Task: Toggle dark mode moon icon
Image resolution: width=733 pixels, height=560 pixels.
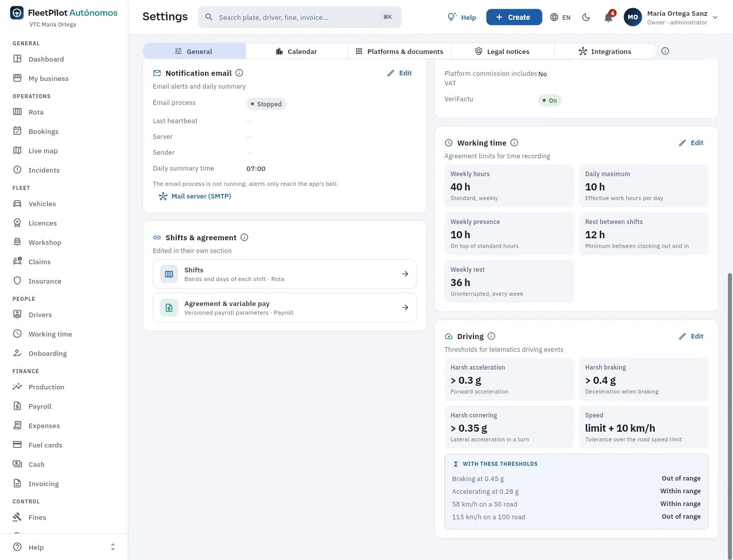Action: click(586, 17)
